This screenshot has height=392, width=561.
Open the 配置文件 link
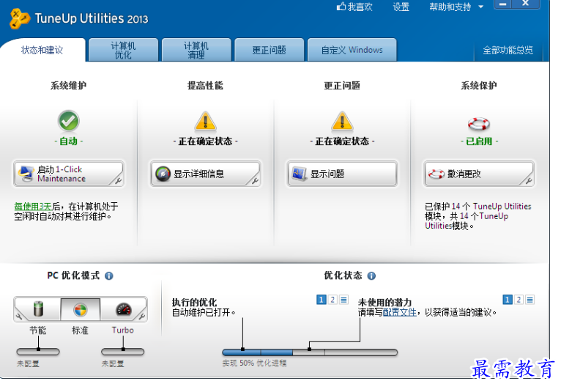(400, 313)
